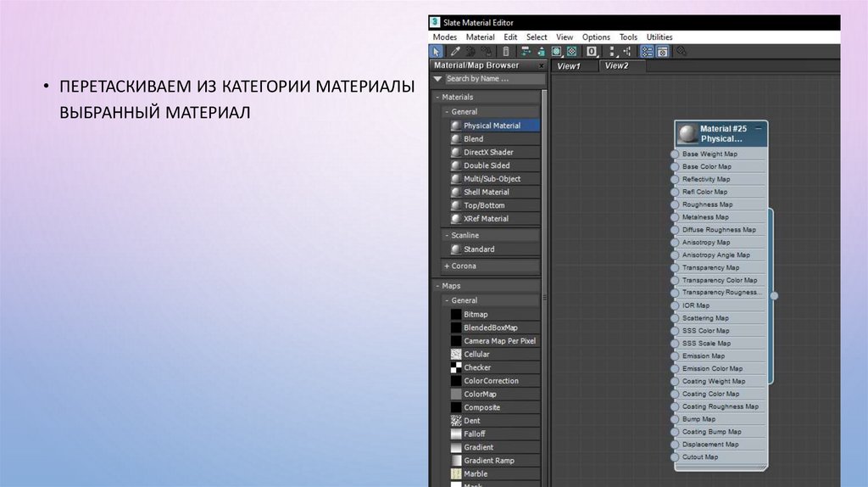Collapse the Scanline group
Image resolution: width=868 pixels, height=487 pixels.
tap(447, 235)
